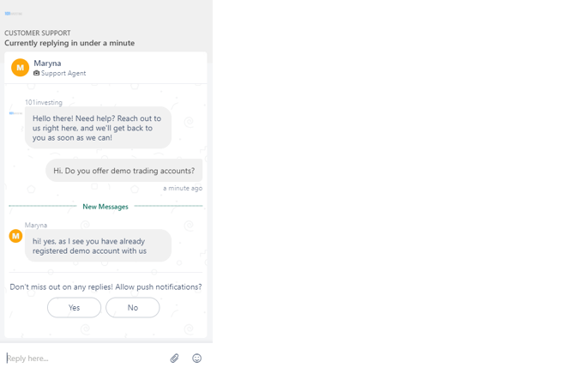Click the small 101investing logo beside greeting message
Screen dimensions: 566x392
tap(15, 113)
